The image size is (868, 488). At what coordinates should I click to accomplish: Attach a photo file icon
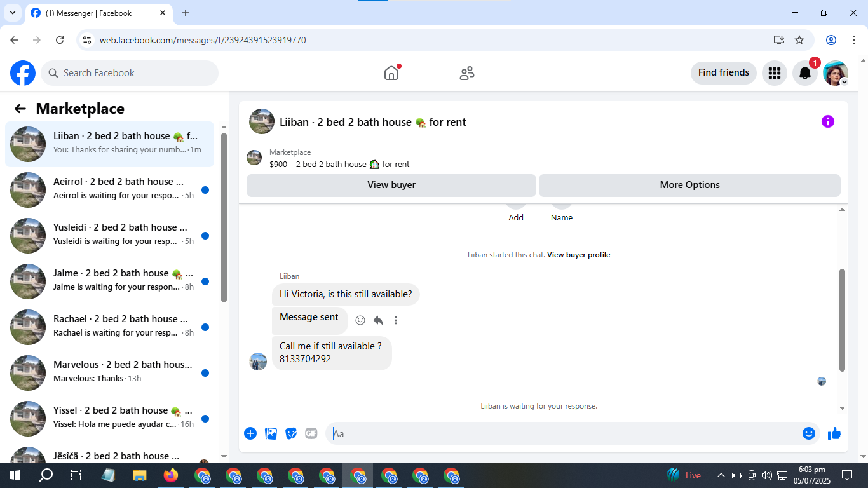click(x=271, y=433)
